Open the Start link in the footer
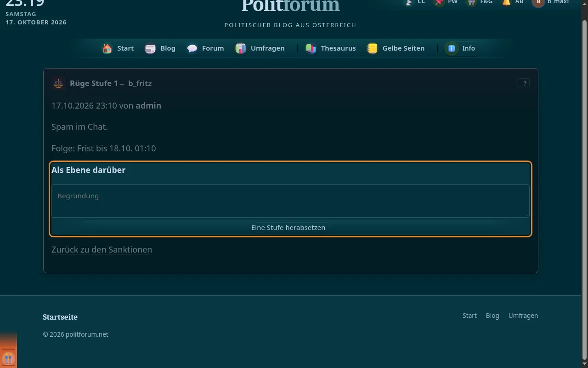 pos(469,316)
